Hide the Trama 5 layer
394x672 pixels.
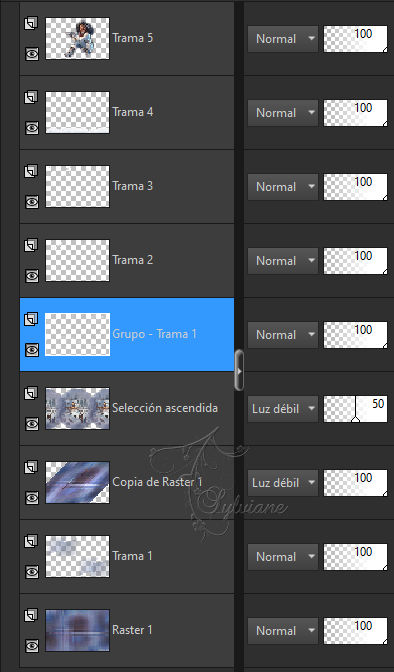[x=32, y=54]
